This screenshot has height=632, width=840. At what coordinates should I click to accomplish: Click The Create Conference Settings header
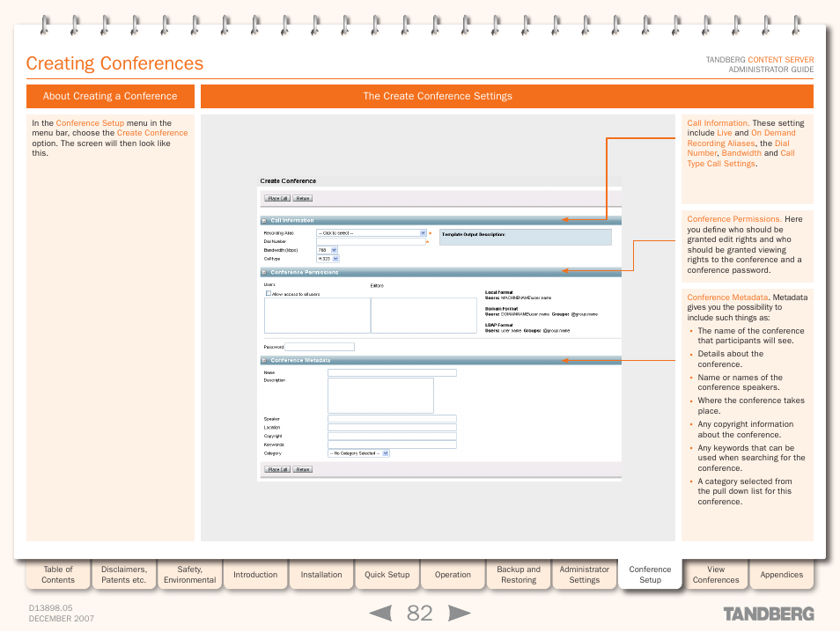(x=507, y=97)
